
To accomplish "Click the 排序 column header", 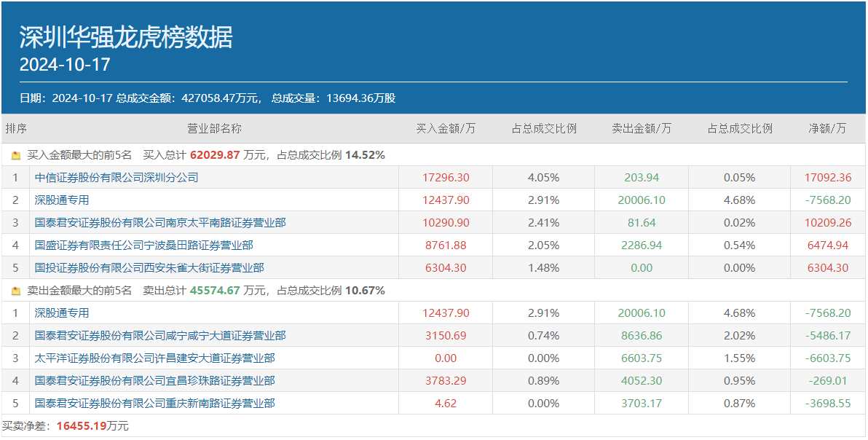I will pos(16,129).
